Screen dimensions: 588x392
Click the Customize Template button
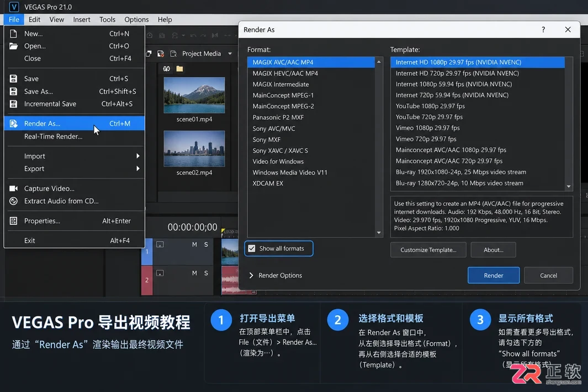click(x=428, y=250)
